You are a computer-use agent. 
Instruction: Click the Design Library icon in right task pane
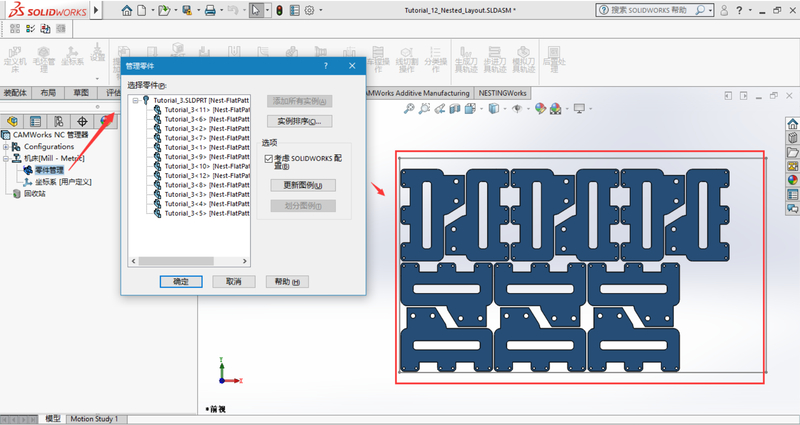pos(792,139)
